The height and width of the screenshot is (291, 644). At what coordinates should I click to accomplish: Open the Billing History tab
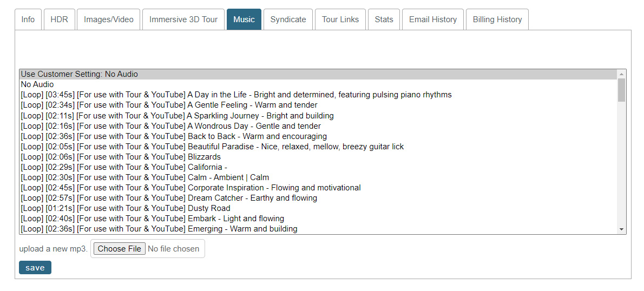point(497,19)
